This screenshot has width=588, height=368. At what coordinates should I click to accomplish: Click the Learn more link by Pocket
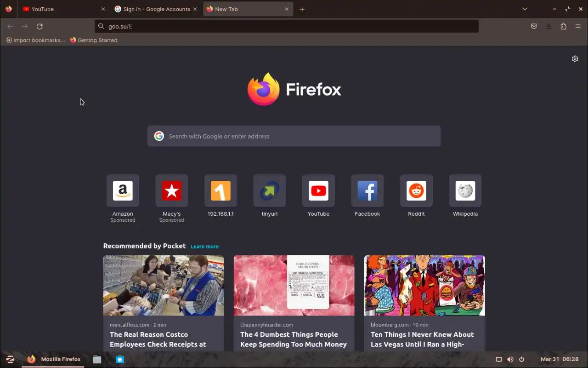pos(204,247)
